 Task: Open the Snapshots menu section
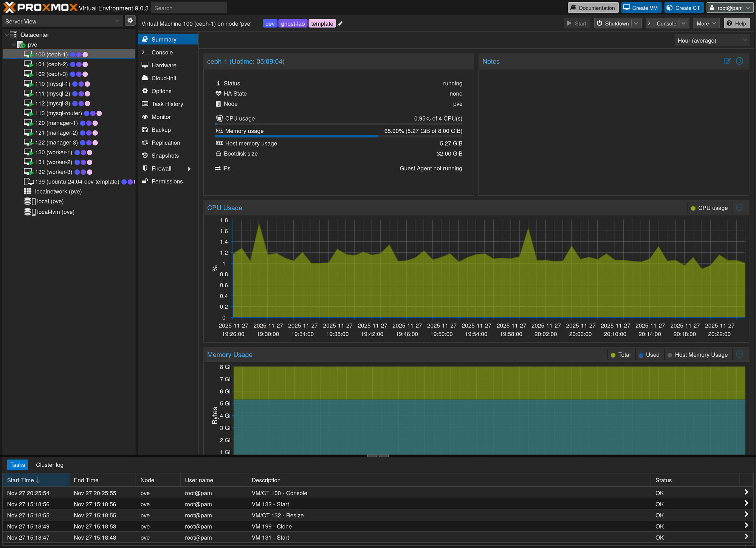165,156
